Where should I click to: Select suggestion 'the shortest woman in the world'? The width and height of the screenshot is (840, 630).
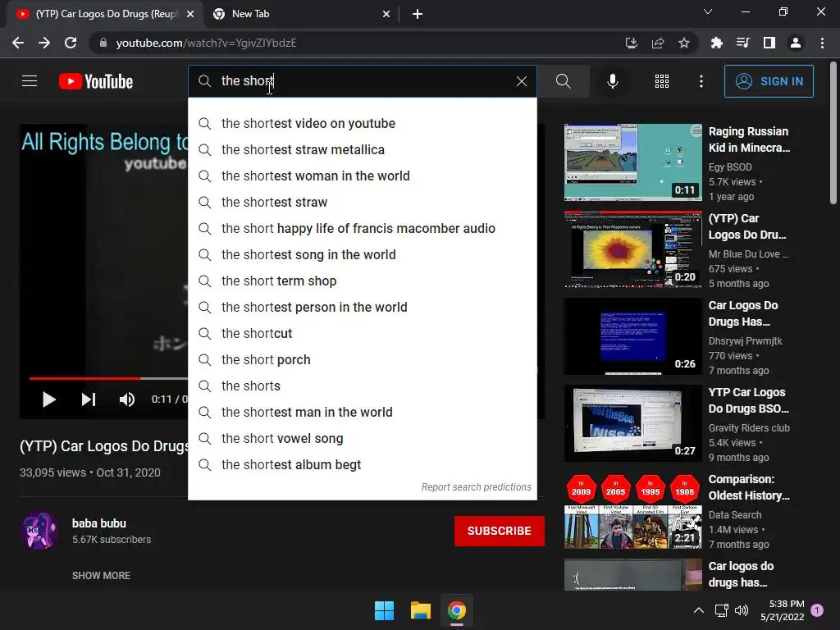(362, 176)
